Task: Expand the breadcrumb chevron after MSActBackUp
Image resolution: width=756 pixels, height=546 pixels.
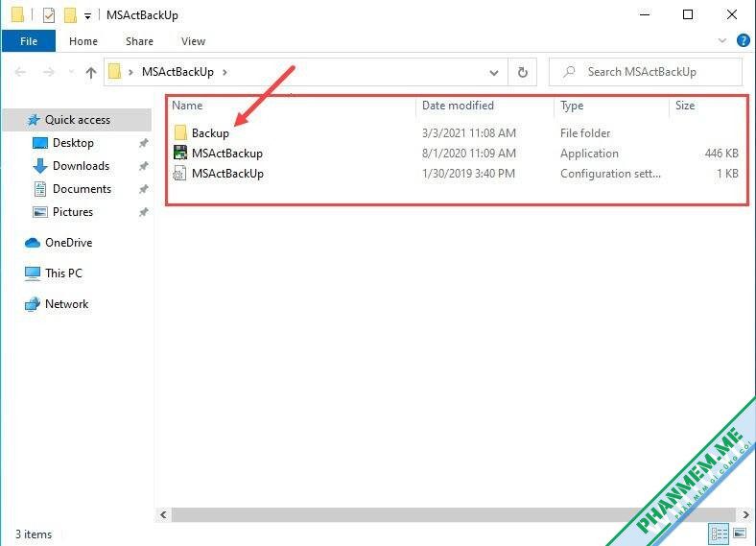Action: tap(224, 72)
